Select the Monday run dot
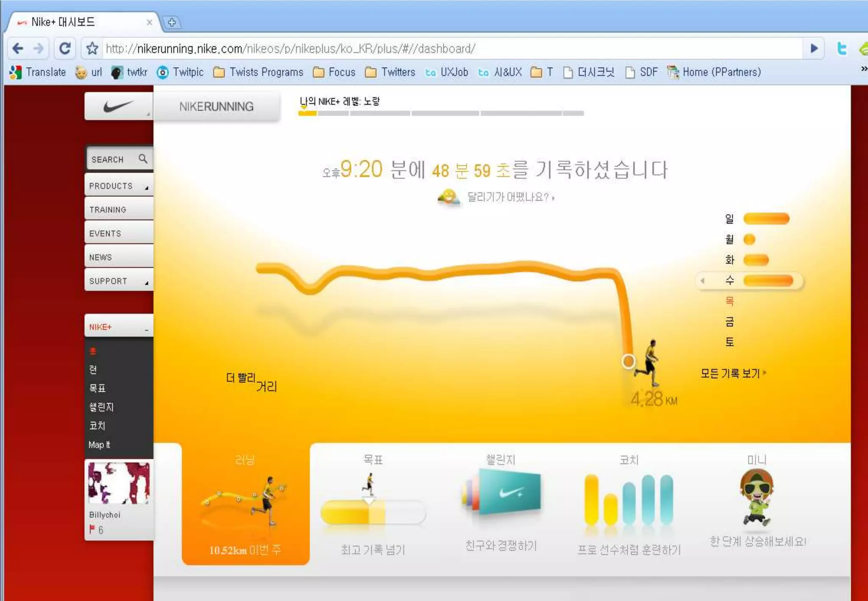The image size is (868, 601). pos(749,239)
